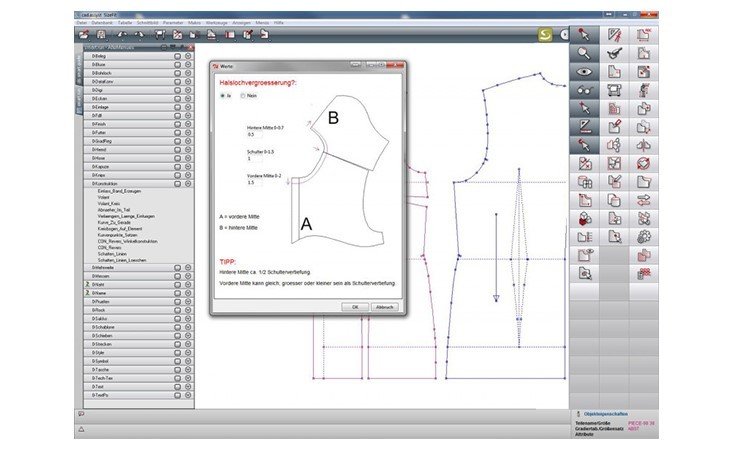Click the gear settings icon in right palette
736x450 pixels.
tap(644, 236)
